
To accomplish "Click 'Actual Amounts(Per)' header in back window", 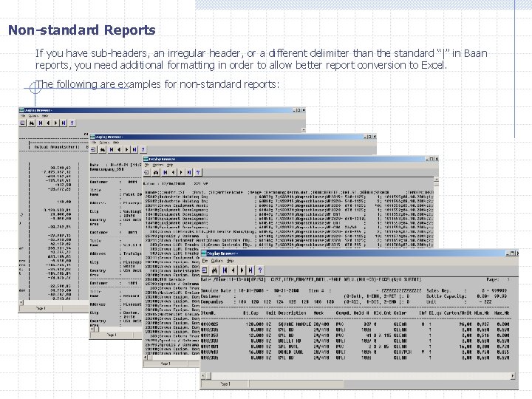I will coord(57,147).
